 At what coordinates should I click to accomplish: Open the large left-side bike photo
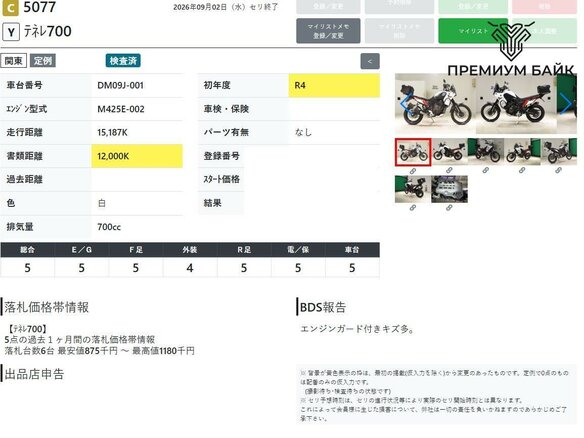click(x=435, y=104)
